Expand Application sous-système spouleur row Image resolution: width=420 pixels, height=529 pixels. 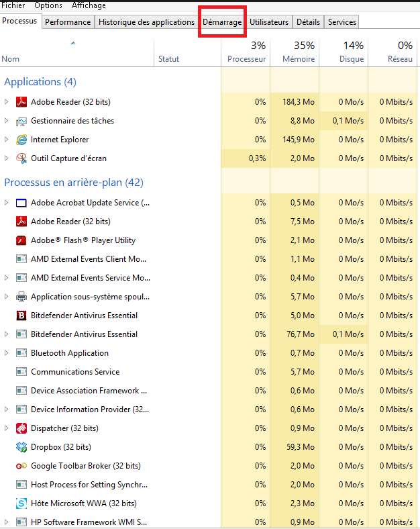pos(6,297)
